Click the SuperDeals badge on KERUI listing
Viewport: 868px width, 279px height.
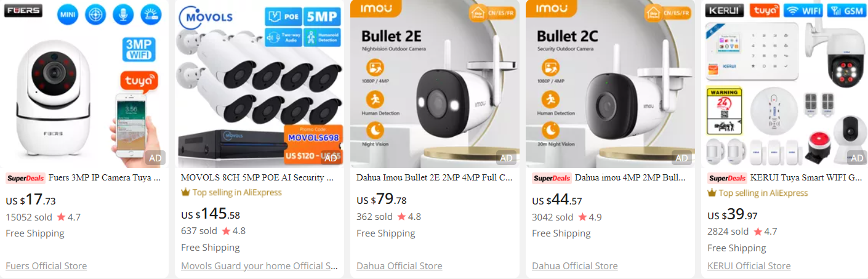tap(728, 178)
